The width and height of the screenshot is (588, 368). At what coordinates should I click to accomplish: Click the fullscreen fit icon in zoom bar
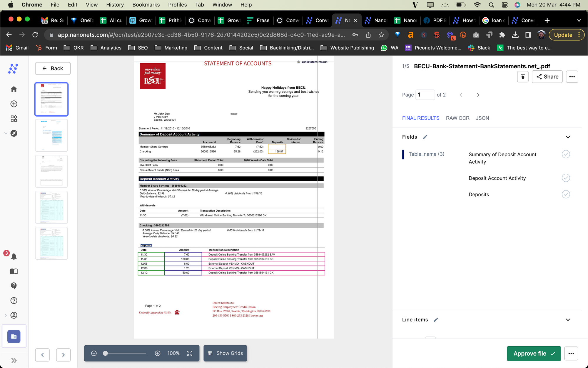(190, 353)
